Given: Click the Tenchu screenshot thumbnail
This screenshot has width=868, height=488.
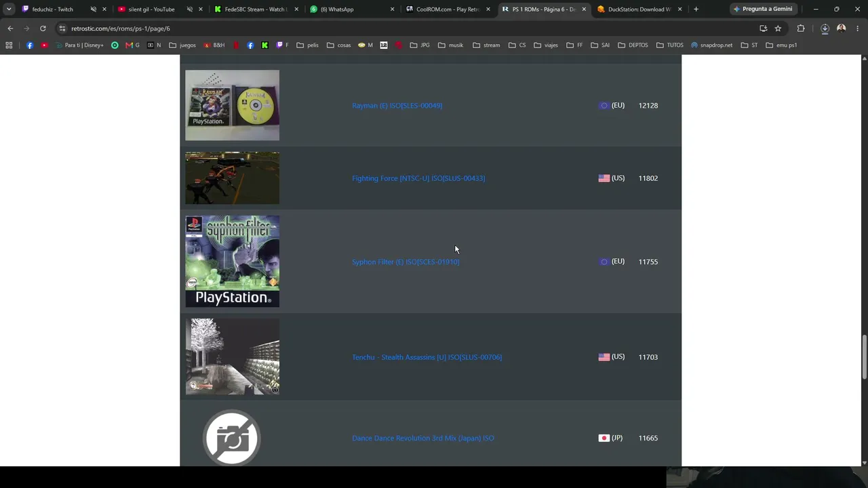Looking at the screenshot, I should click(232, 357).
